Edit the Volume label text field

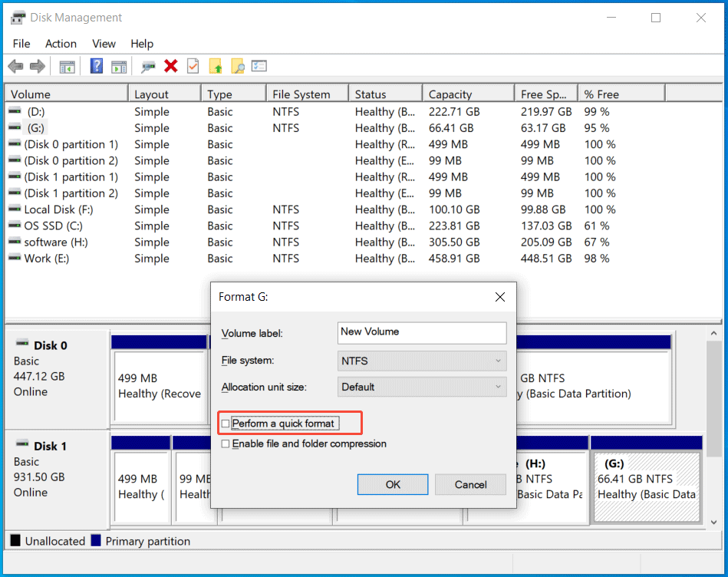(421, 333)
